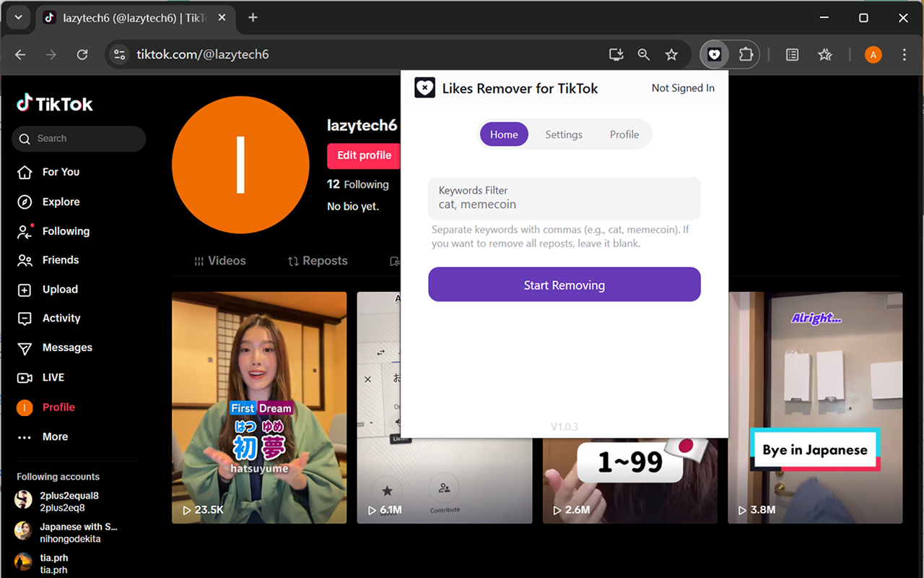Open Profile in TikTok sidebar

click(x=45, y=407)
